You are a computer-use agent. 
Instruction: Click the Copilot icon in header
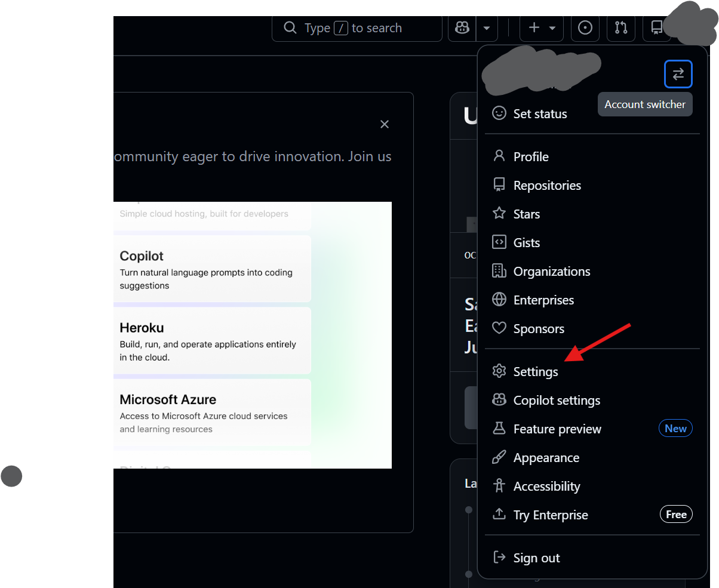pyautogui.click(x=462, y=28)
